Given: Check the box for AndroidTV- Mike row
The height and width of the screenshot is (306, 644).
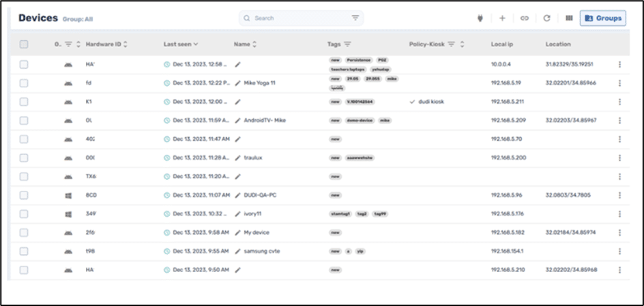Looking at the screenshot, I should [x=24, y=121].
